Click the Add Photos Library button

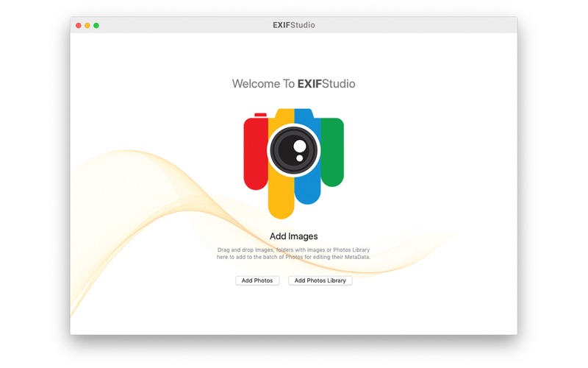point(320,280)
